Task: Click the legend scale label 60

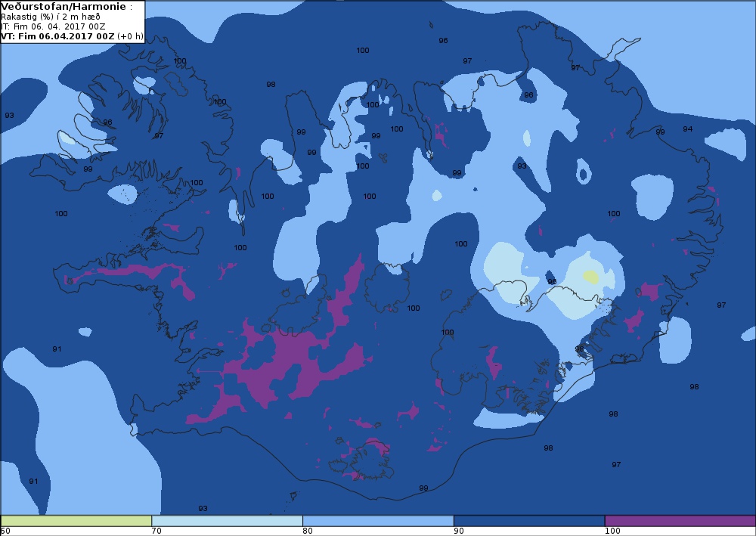Action: (x=5, y=531)
